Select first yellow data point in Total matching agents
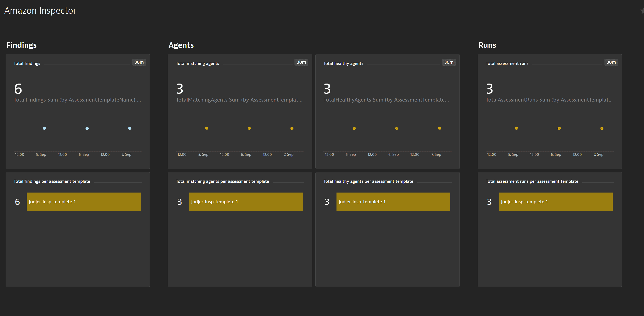The height and width of the screenshot is (316, 644). pos(206,128)
